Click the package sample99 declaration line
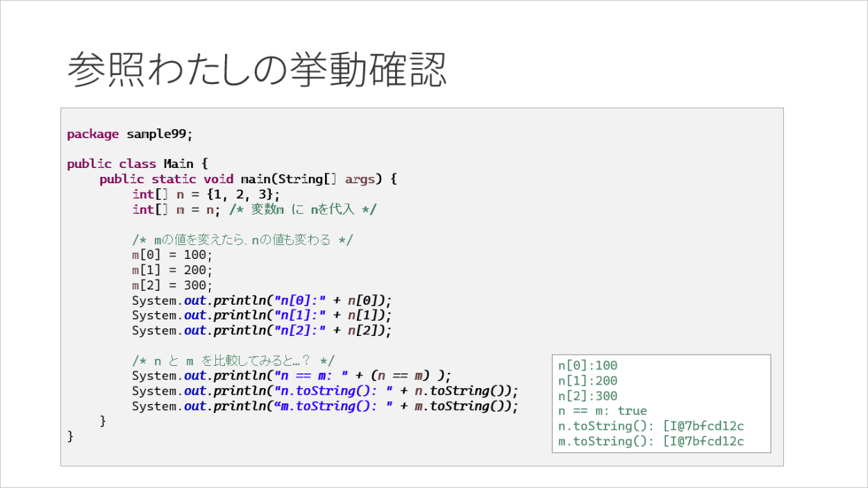Screen dimensions: 868x488 click(x=129, y=134)
